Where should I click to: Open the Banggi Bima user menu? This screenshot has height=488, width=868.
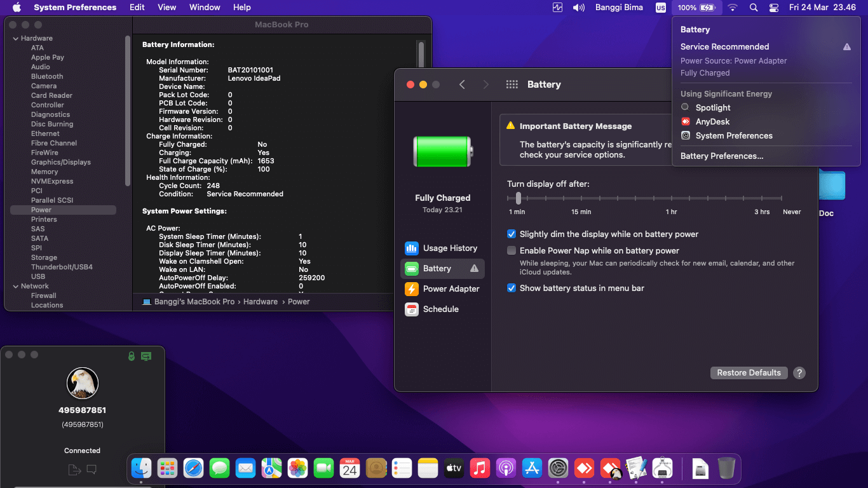point(619,8)
